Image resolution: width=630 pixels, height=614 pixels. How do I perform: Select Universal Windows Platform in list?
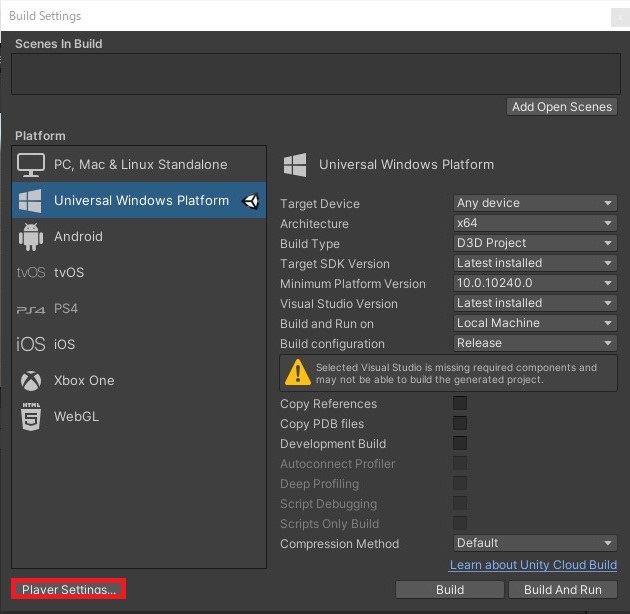139,201
